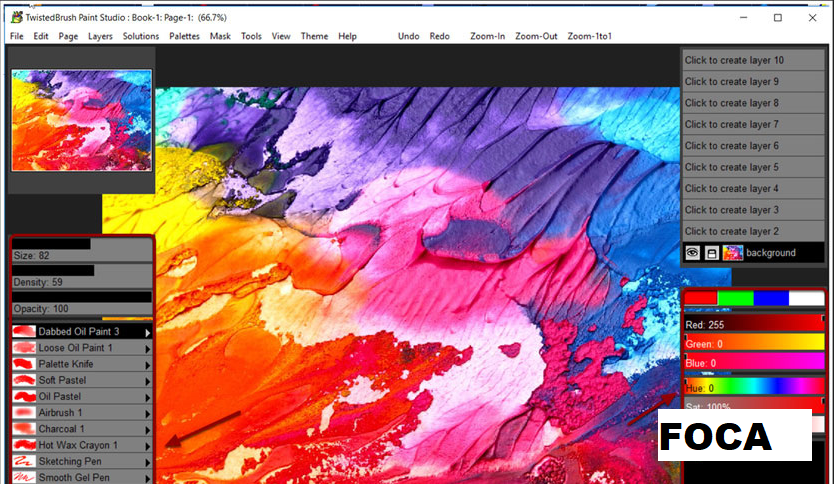
Task: Adjust the brush Opacity: 100 slider
Action: point(82,303)
